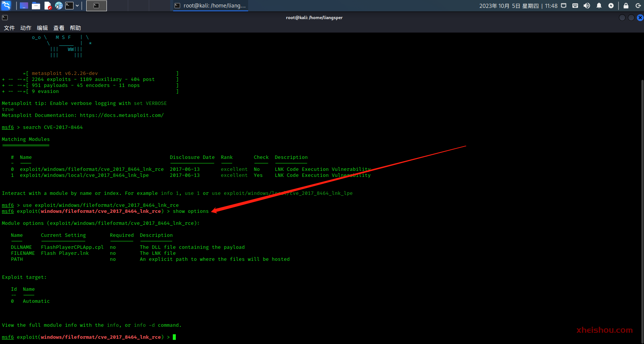The height and width of the screenshot is (344, 644).
Task: Open the file manager panel launcher
Action: [x=36, y=6]
